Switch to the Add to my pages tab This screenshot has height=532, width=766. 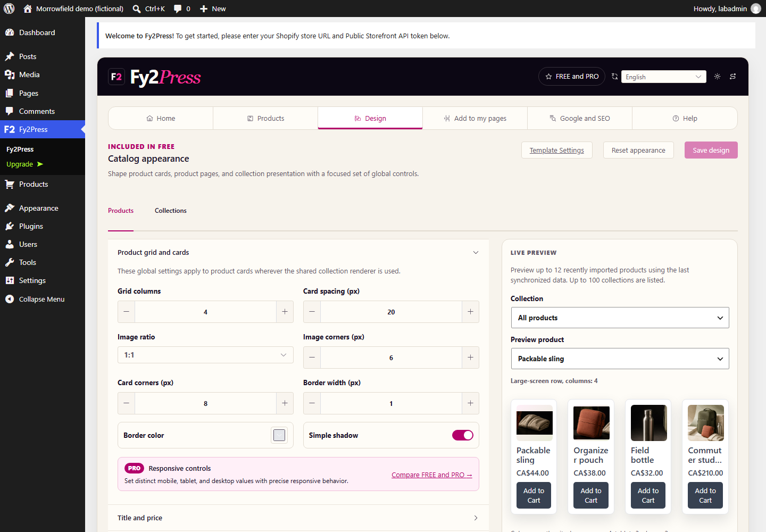point(475,118)
